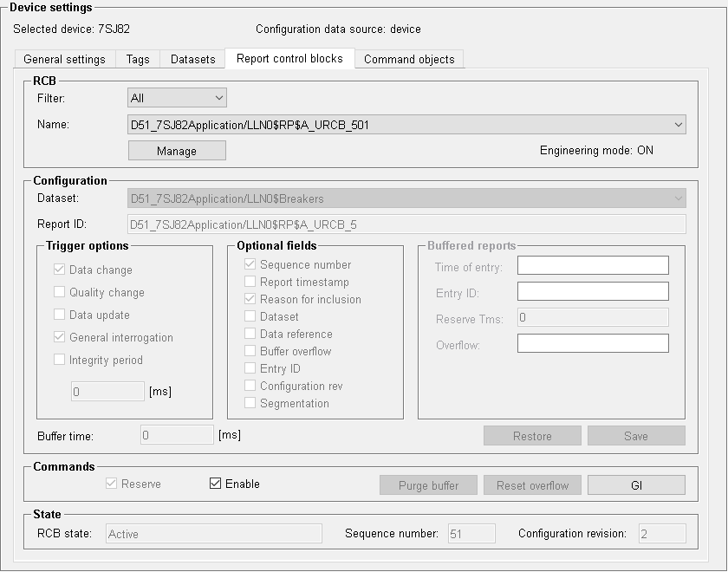Toggle the Enable checkbox in Commands
This screenshot has width=728, height=572.
(216, 484)
